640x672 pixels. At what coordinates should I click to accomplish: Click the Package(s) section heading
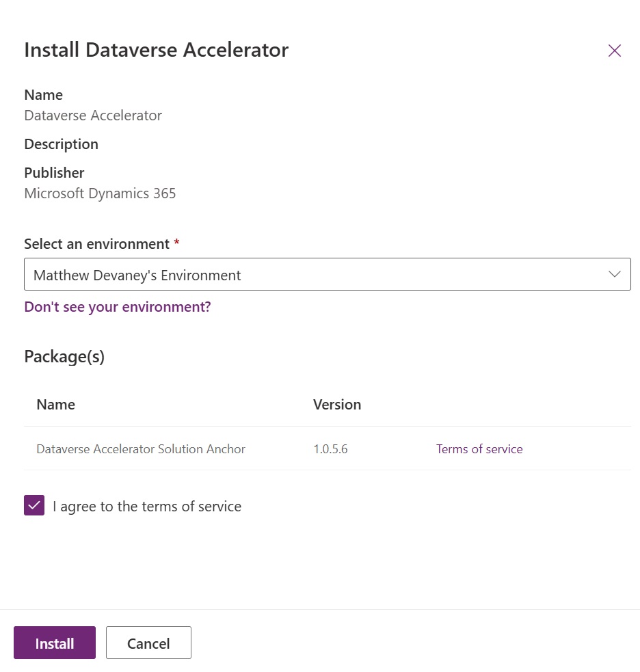(64, 357)
